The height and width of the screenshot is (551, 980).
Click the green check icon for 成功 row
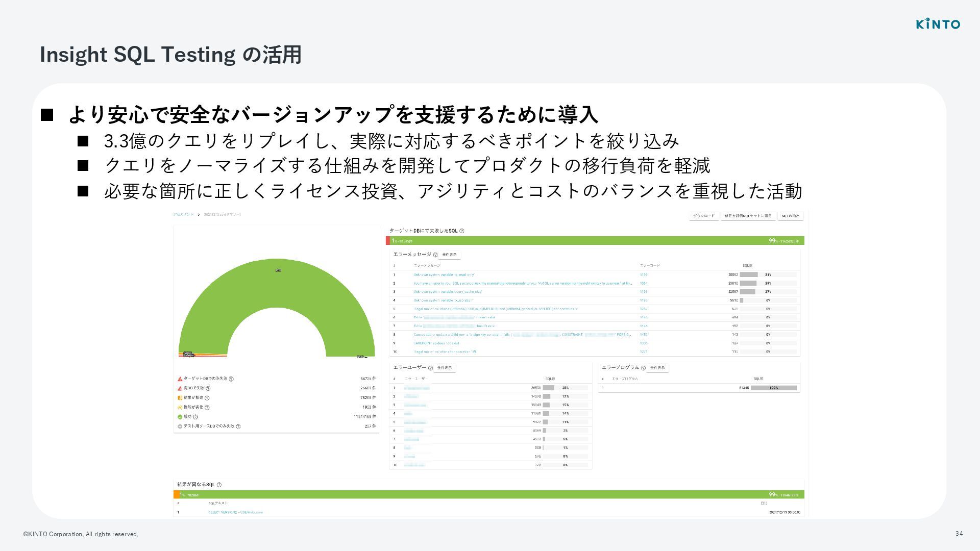tap(180, 417)
